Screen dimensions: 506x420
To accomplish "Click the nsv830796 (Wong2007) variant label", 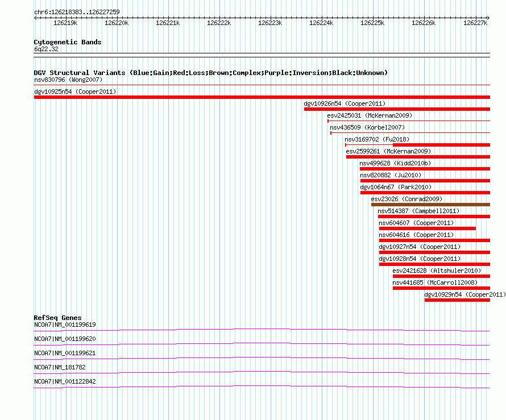I will tap(68, 80).
